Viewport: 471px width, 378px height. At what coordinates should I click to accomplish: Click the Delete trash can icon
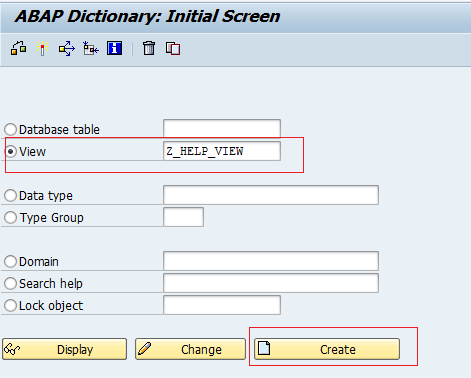tap(149, 48)
